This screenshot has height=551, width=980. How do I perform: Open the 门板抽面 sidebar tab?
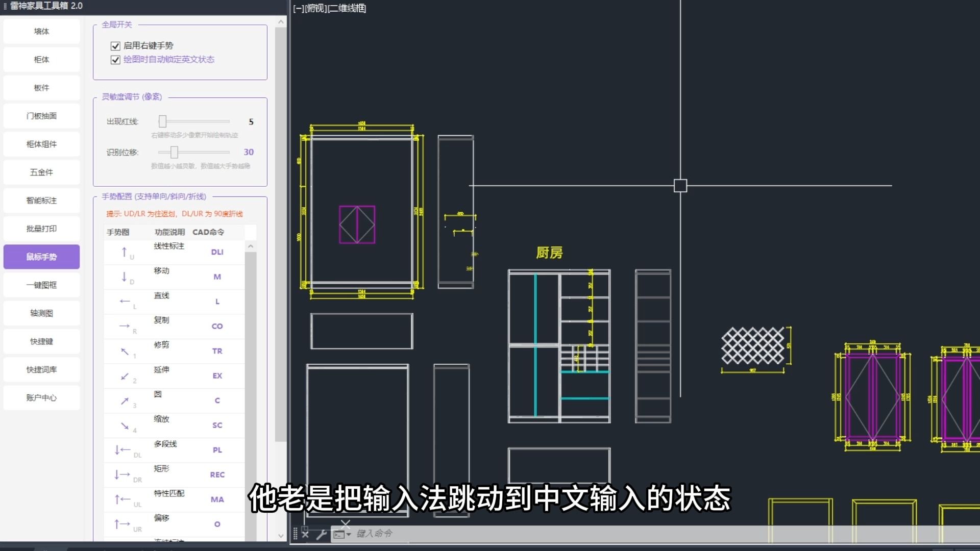tap(41, 116)
